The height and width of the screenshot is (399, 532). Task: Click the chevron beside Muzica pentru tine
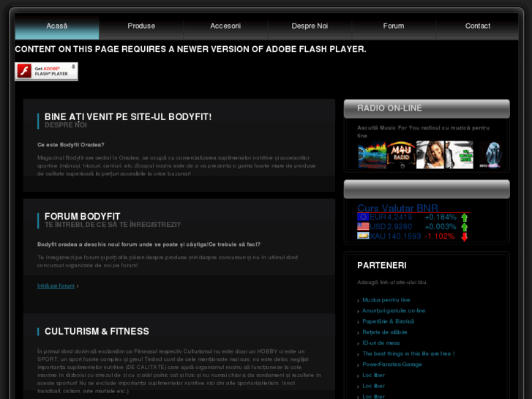[x=359, y=300]
